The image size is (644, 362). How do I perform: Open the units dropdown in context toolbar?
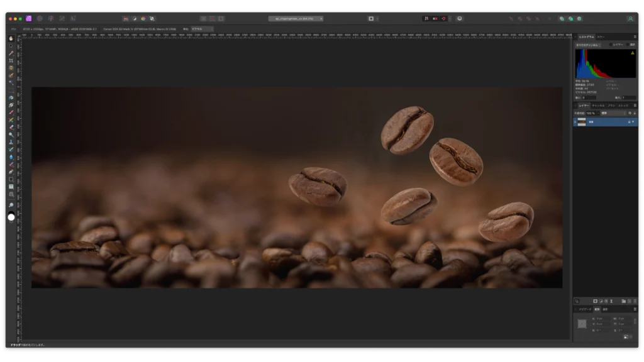pyautogui.click(x=202, y=29)
